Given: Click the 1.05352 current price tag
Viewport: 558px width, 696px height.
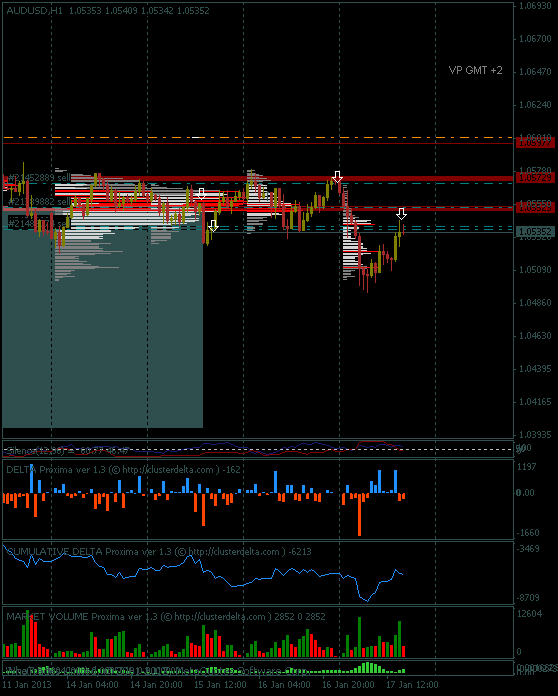Looking at the screenshot, I should pyautogui.click(x=535, y=231).
